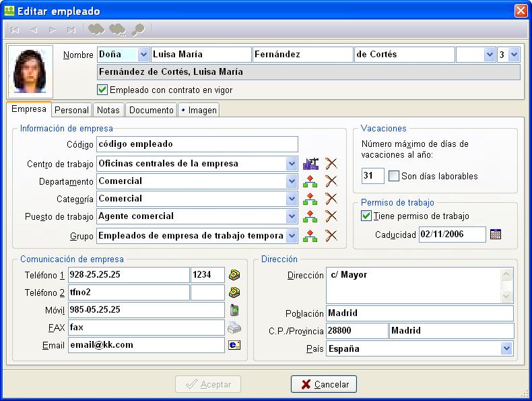Viewport: 532px width, 401px height.
Task: Switch to the Personal tab
Action: point(71,110)
